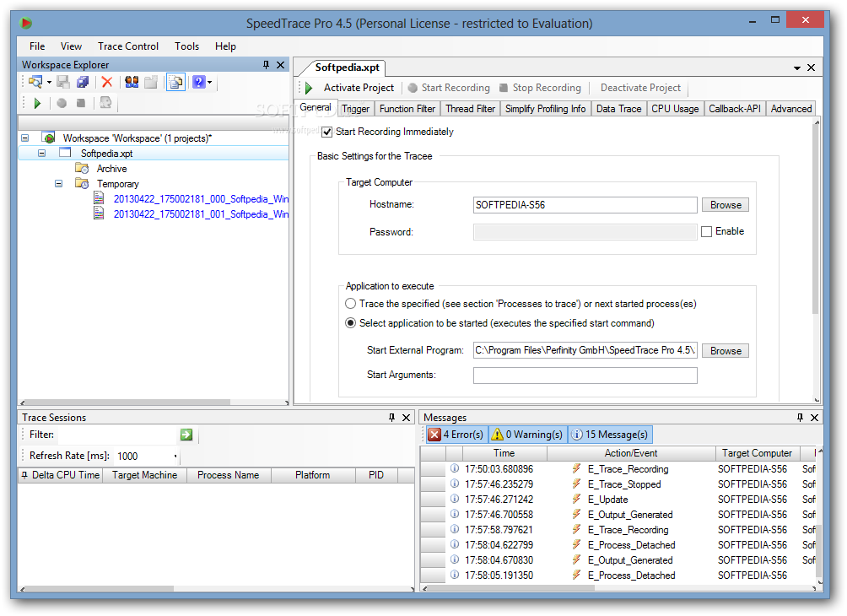The width and height of the screenshot is (847, 616).
Task: Click Browse button for Start External Program
Action: [726, 351]
